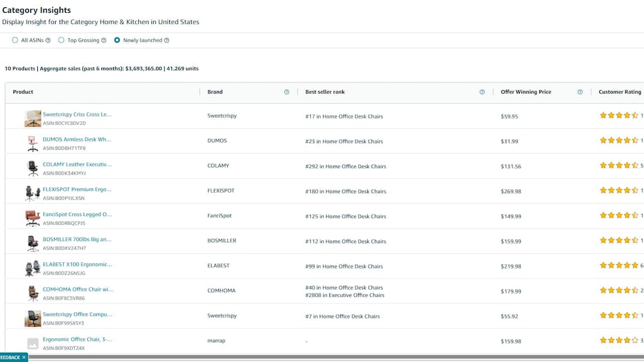Image resolution: width=644 pixels, height=362 pixels.
Task: Open Sweetcrispy Criss Cross product link
Action: tap(77, 115)
